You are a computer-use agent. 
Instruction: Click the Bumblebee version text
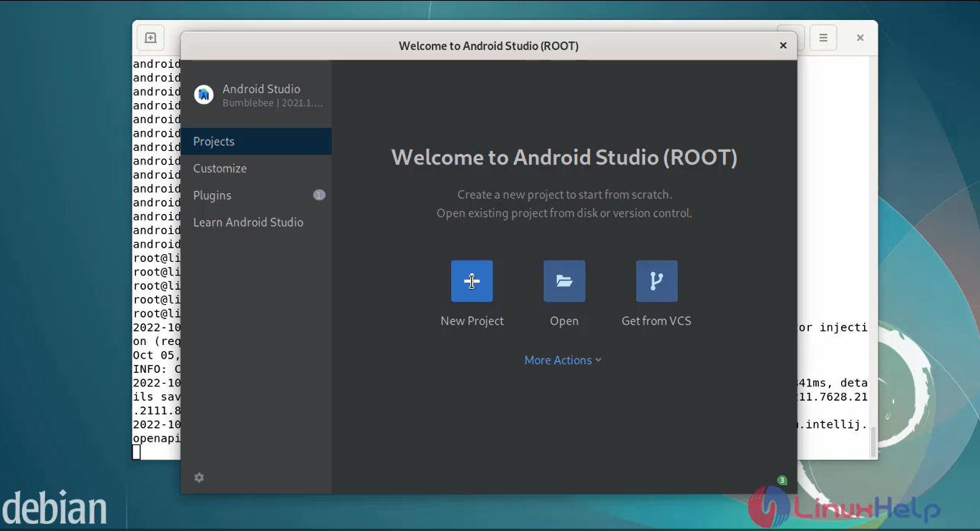[273, 103]
